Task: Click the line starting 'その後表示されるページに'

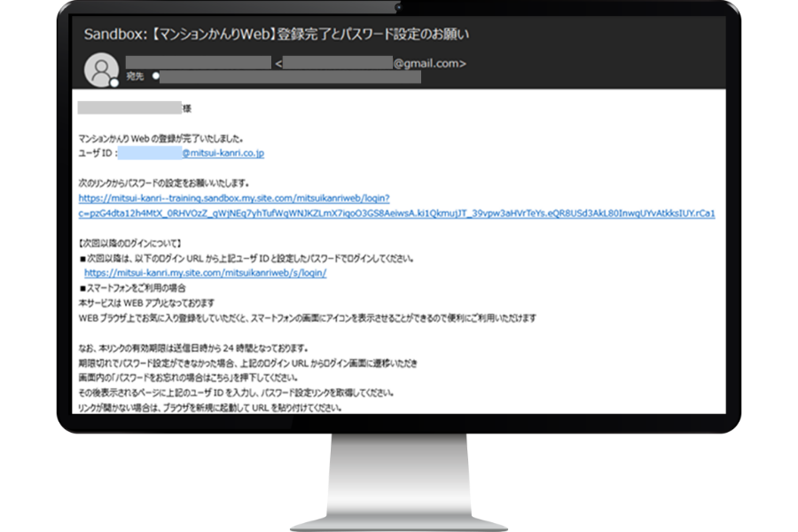Action: click(236, 393)
